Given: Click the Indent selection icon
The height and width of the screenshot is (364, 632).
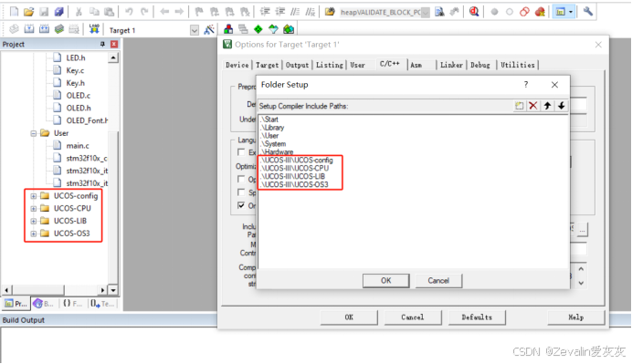Looking at the screenshot, I should point(265,12).
